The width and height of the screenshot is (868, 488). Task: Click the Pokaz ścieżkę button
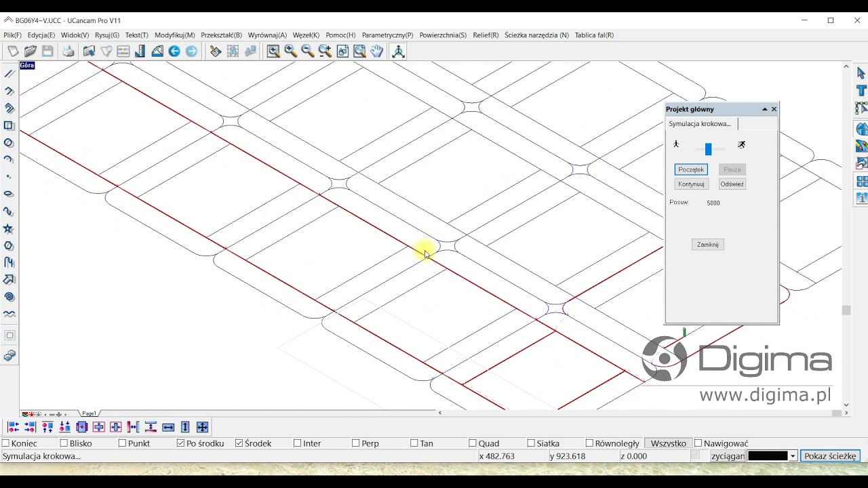[830, 456]
